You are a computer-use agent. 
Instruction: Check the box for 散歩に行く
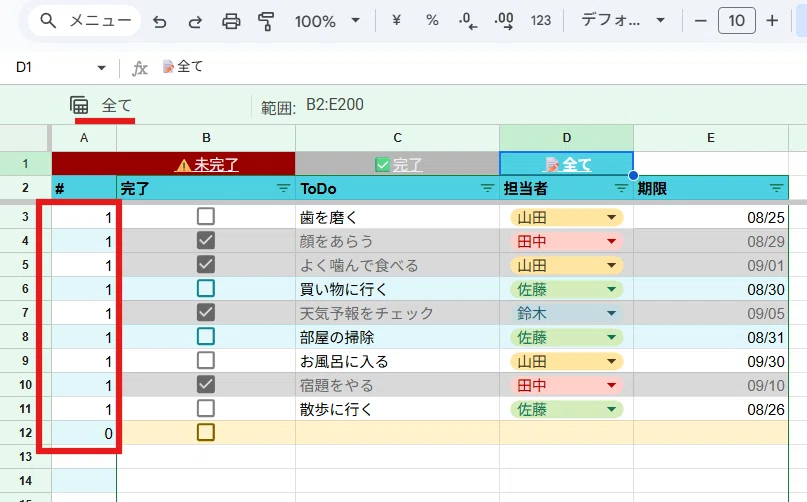coord(206,409)
